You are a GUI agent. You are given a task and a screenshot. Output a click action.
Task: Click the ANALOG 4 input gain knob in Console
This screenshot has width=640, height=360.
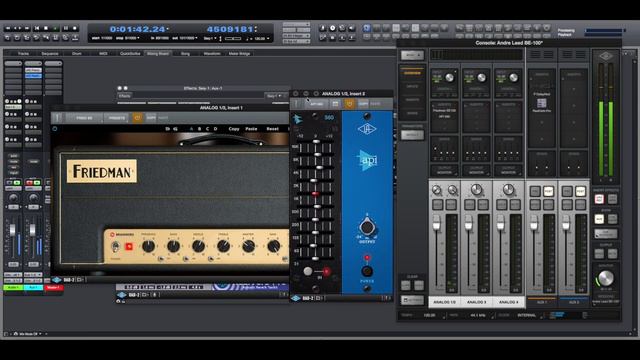pyautogui.click(x=513, y=78)
